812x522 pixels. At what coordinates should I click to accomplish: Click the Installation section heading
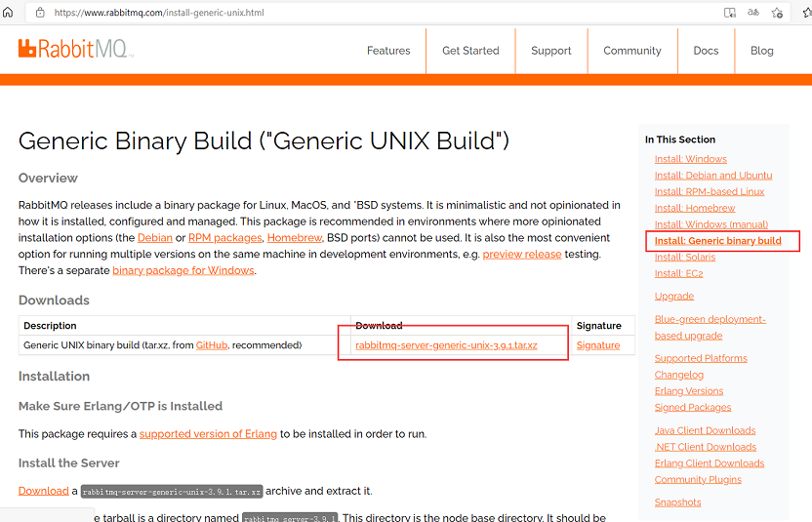point(54,376)
